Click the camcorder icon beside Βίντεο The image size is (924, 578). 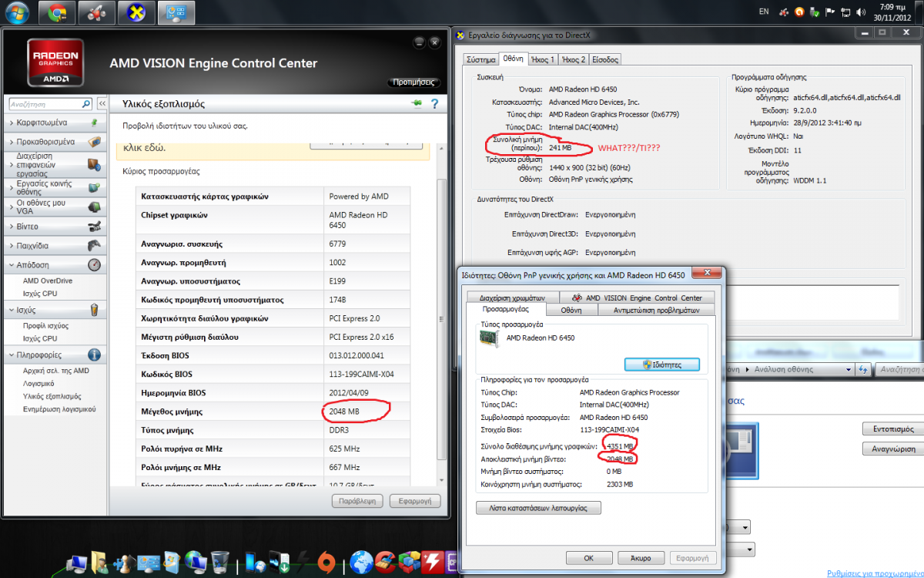click(94, 227)
